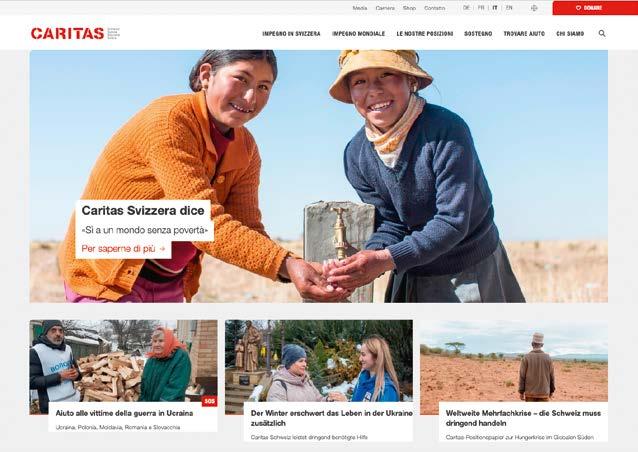Expand Le nostre posizioni menu
Screen dimensions: 638x452
point(425,34)
